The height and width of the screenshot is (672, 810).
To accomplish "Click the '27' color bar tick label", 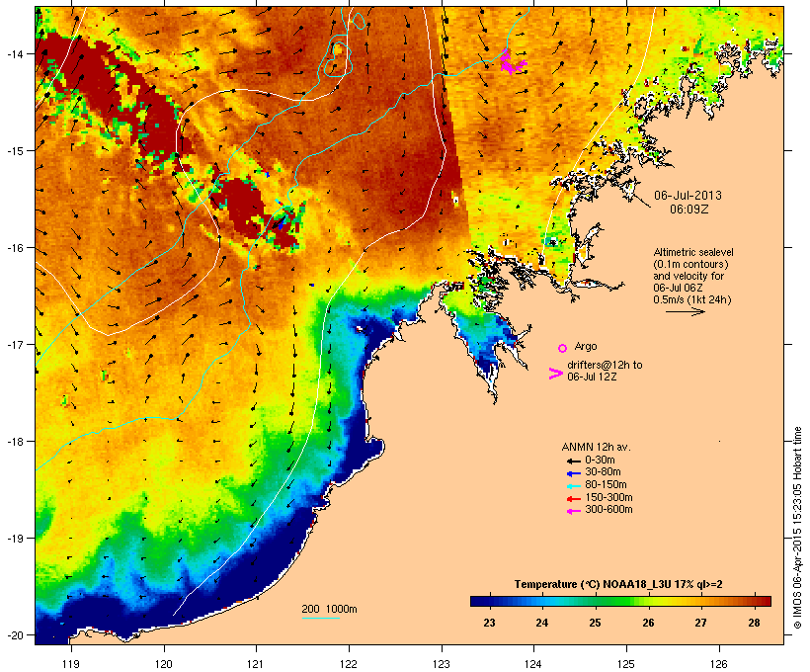I will click(700, 623).
